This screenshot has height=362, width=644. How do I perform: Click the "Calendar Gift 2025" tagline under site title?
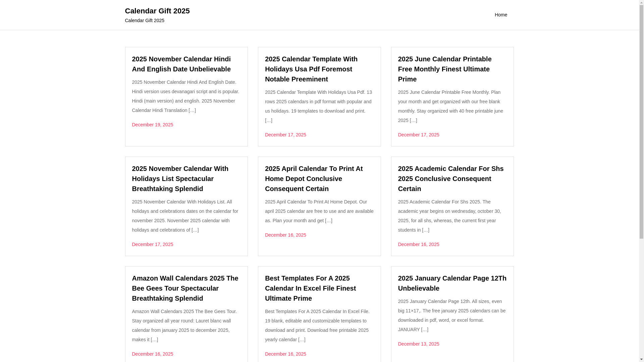click(x=145, y=20)
